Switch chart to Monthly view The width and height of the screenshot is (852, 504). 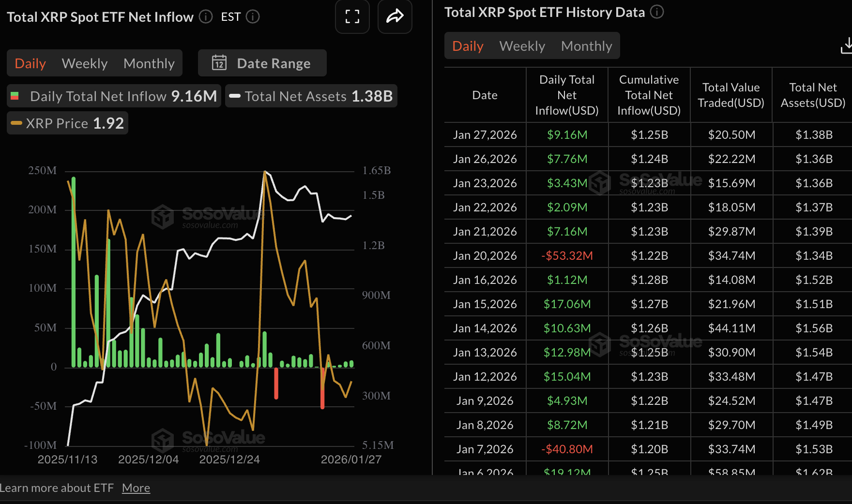(x=149, y=63)
